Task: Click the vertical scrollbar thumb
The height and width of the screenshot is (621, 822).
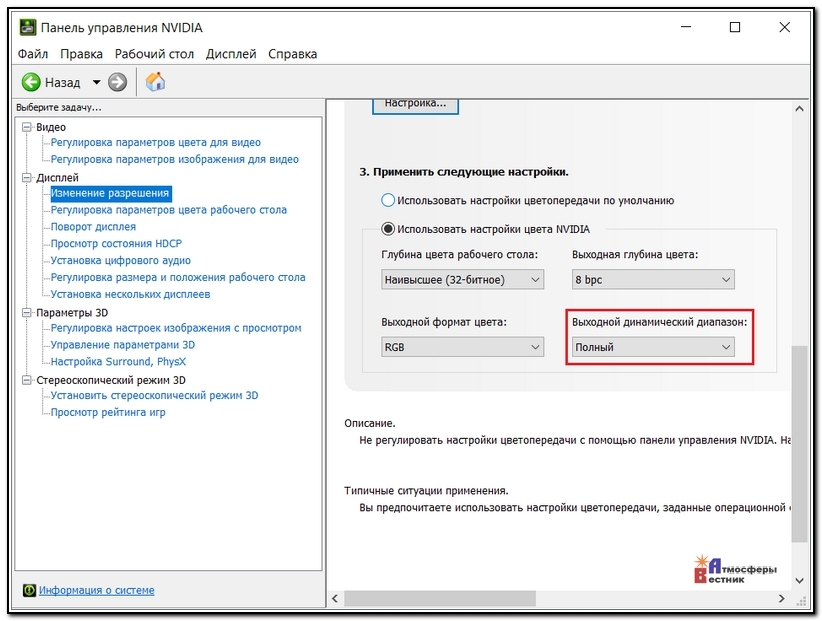Action: coord(799,444)
